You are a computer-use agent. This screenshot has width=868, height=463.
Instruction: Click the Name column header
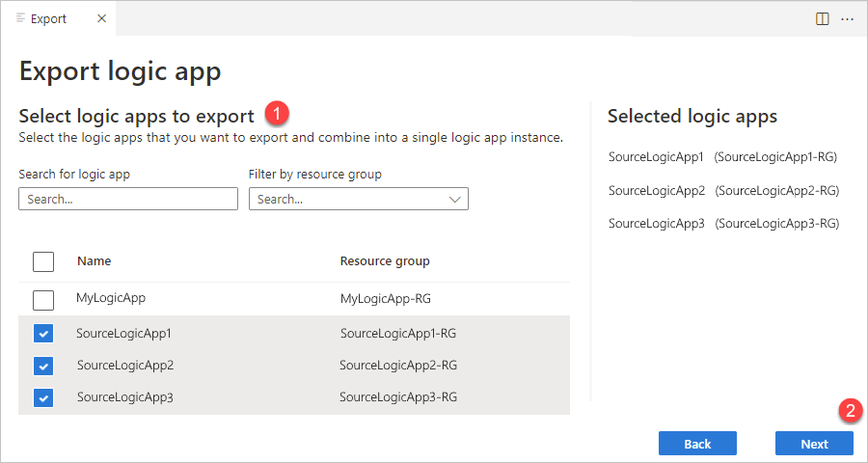pyautogui.click(x=95, y=261)
